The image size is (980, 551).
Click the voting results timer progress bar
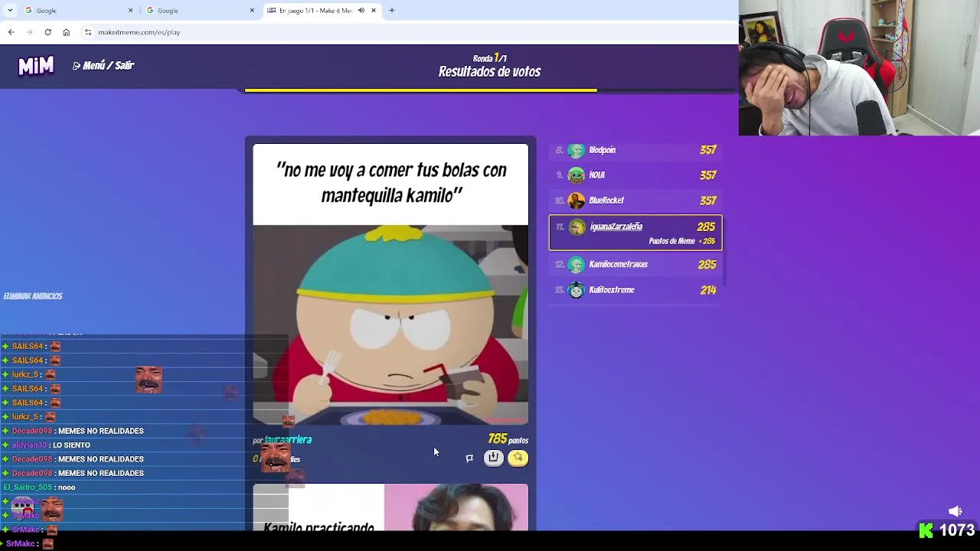coord(490,90)
